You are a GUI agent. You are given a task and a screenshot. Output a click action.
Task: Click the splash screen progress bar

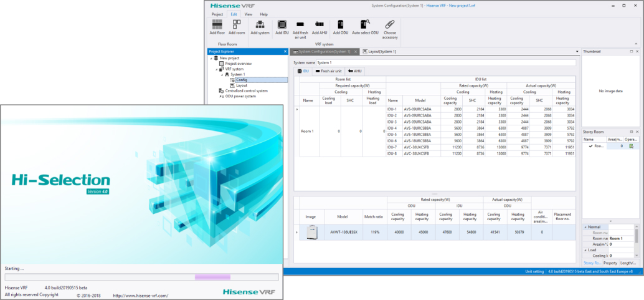[x=141, y=277]
